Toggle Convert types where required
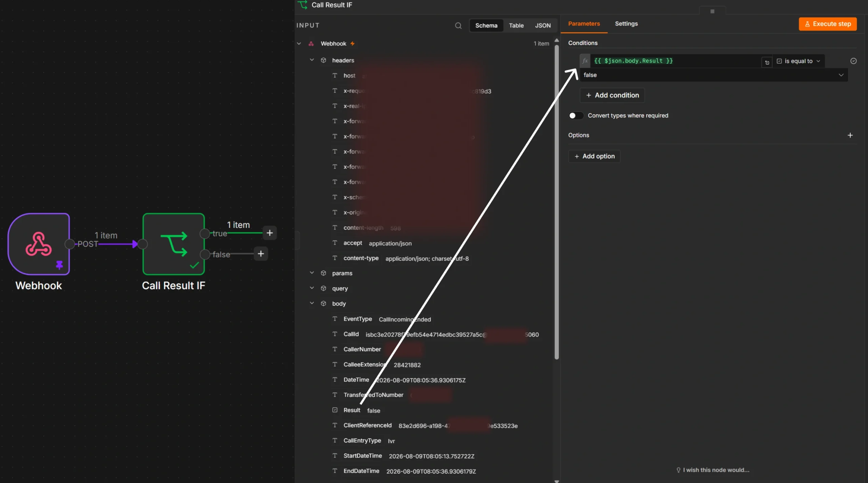Image resolution: width=868 pixels, height=483 pixels. [x=576, y=116]
